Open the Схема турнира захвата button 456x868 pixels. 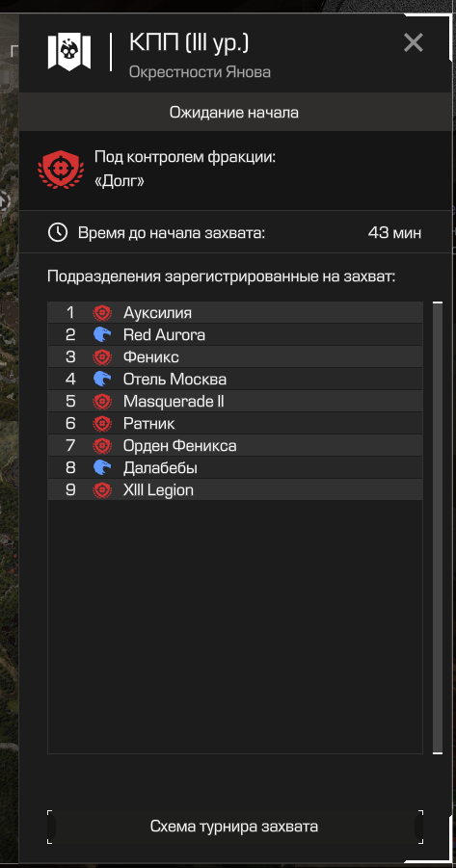point(235,827)
